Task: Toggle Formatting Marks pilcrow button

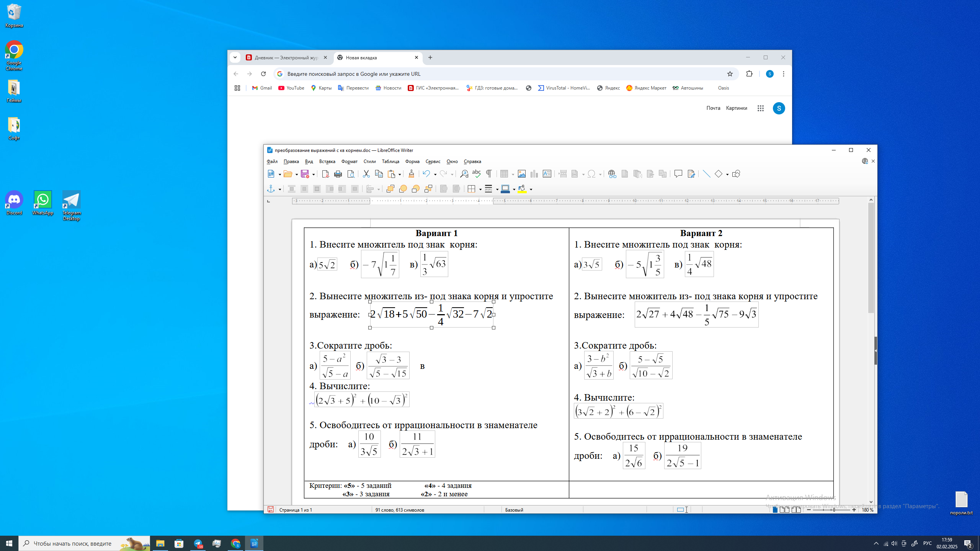Action: (x=489, y=174)
